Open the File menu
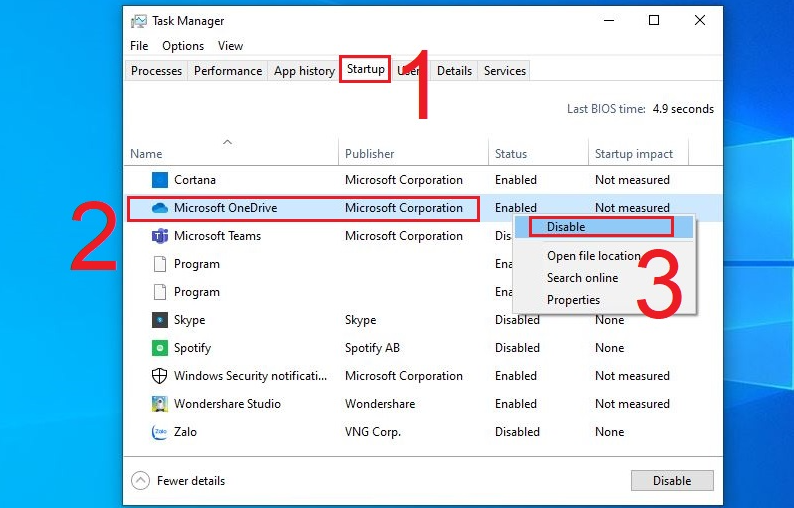Image resolution: width=794 pixels, height=508 pixels. click(x=139, y=46)
